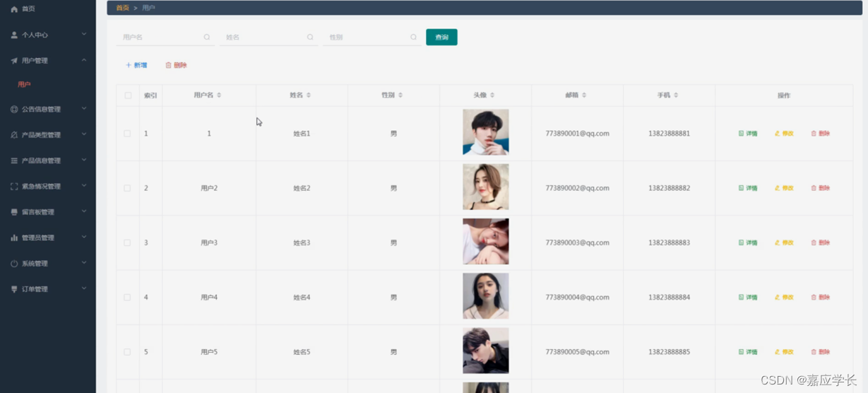Open avatar photo of 姓名3
Screen dimensions: 868x393
click(x=486, y=241)
